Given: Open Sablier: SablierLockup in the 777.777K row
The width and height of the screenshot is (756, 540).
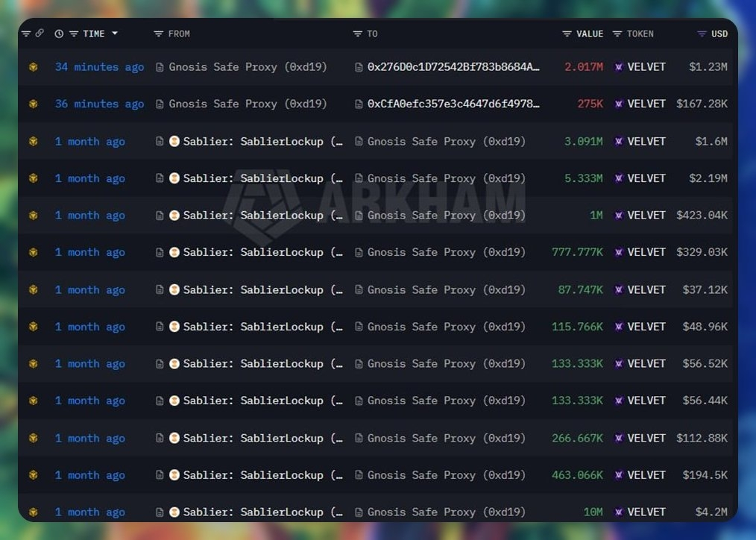Looking at the screenshot, I should [x=262, y=252].
